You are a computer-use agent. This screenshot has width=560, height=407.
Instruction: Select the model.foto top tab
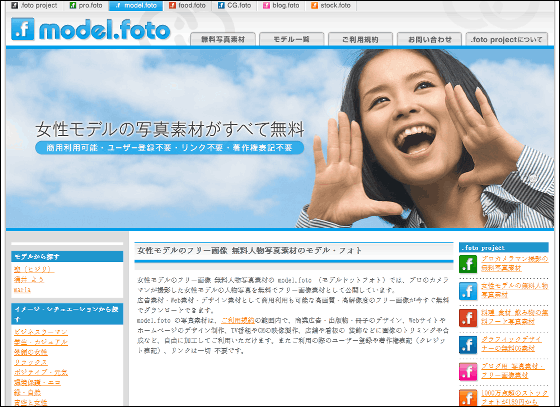136,6
